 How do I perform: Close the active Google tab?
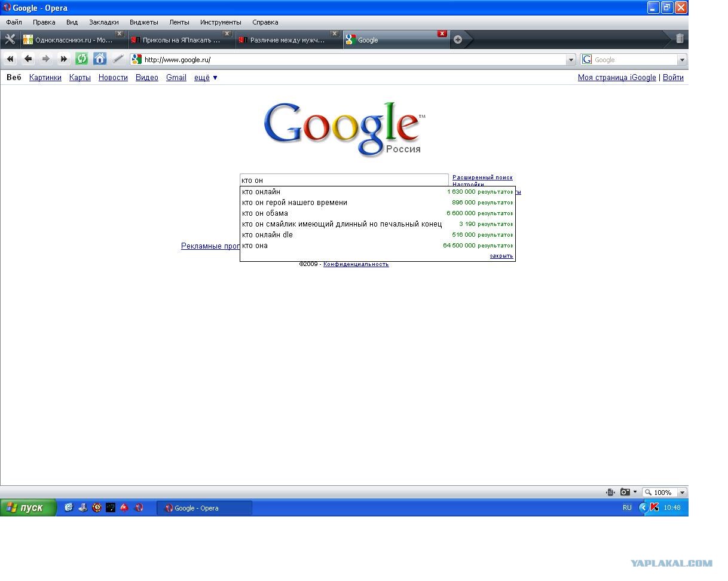coord(442,33)
